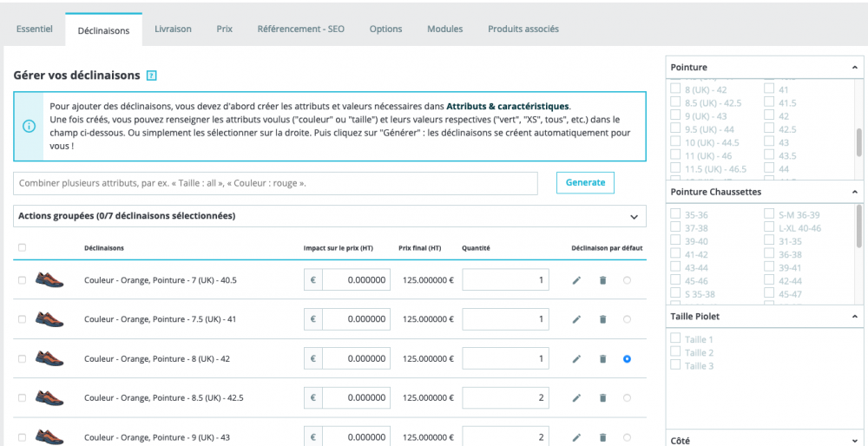Select the row Pointure 7 (UK) - 40.5 checkbox

(23, 280)
